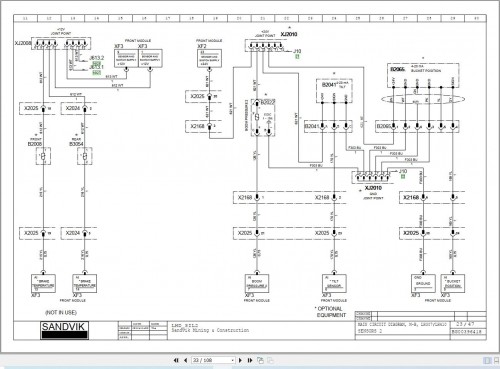Click the B2008 front sensor label

pos(35,144)
